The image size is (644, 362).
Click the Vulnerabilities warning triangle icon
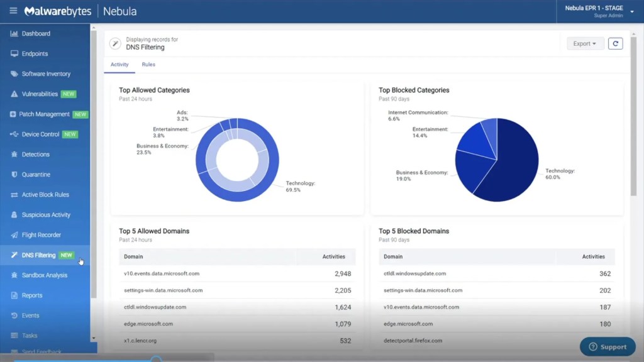click(x=14, y=94)
